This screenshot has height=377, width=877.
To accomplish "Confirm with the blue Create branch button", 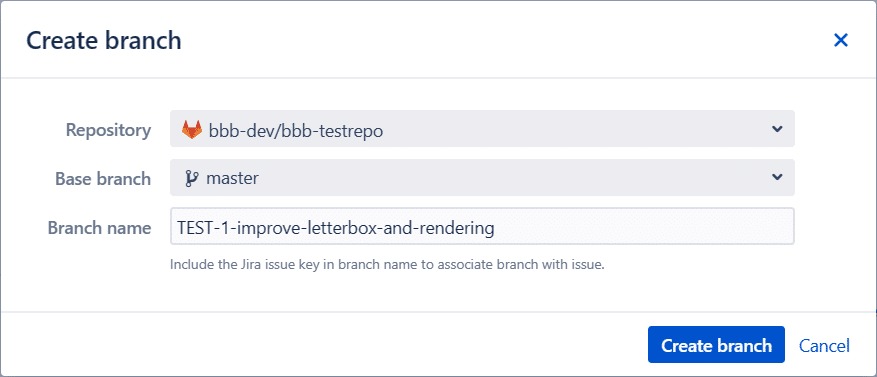I will click(x=716, y=345).
